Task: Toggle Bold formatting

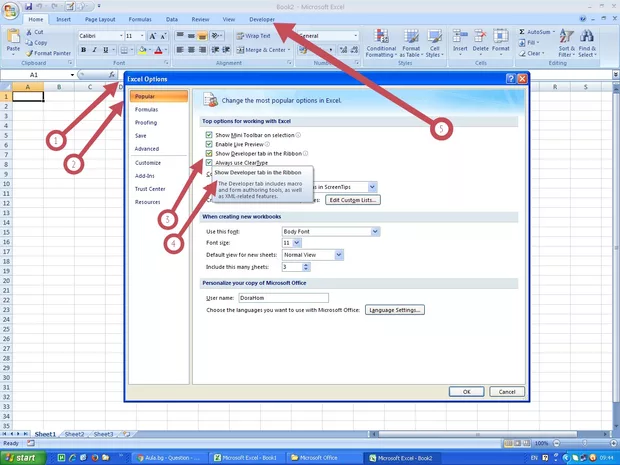Action: click(83, 50)
